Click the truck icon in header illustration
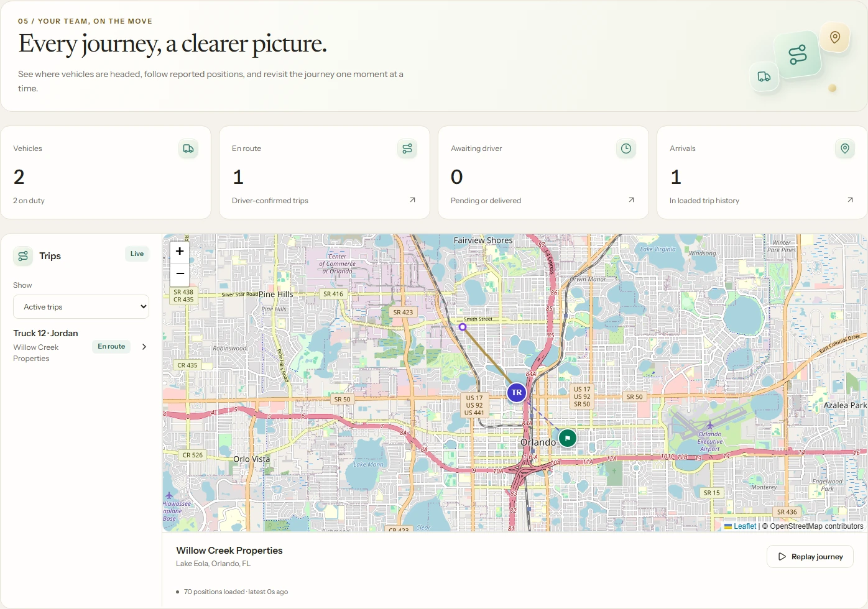The width and height of the screenshot is (868, 609). (x=764, y=76)
